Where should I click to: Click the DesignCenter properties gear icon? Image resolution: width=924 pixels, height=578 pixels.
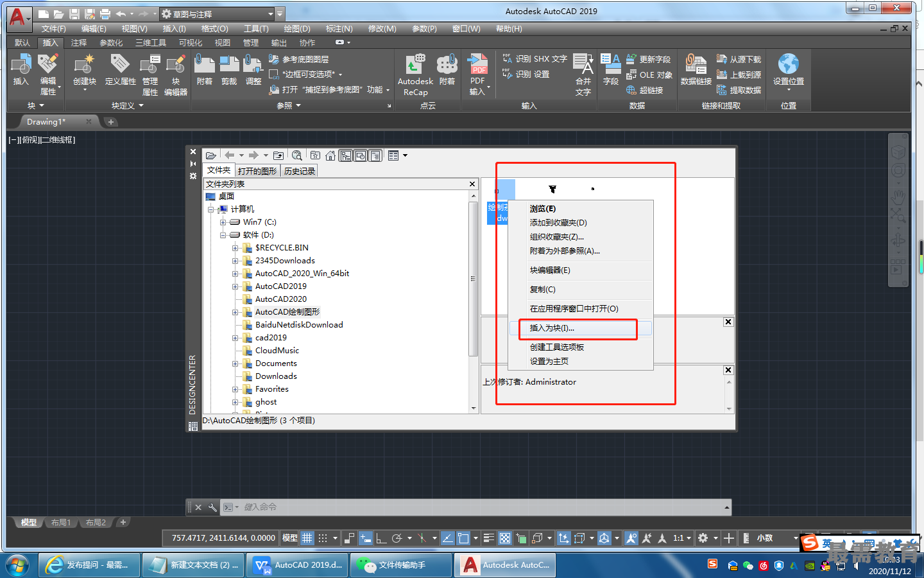tap(193, 176)
